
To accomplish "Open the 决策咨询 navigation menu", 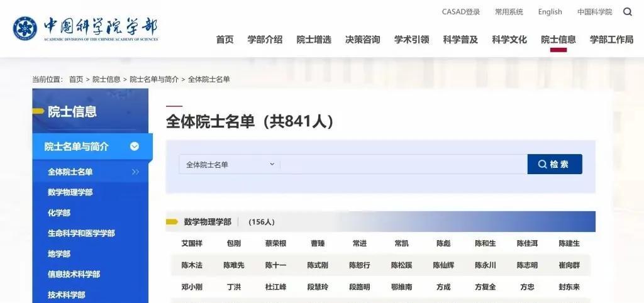I will coord(363,40).
